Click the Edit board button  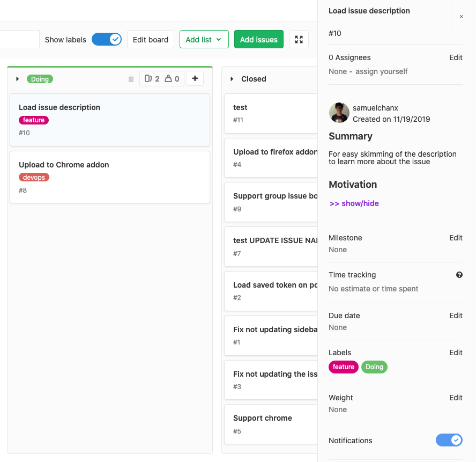point(151,39)
